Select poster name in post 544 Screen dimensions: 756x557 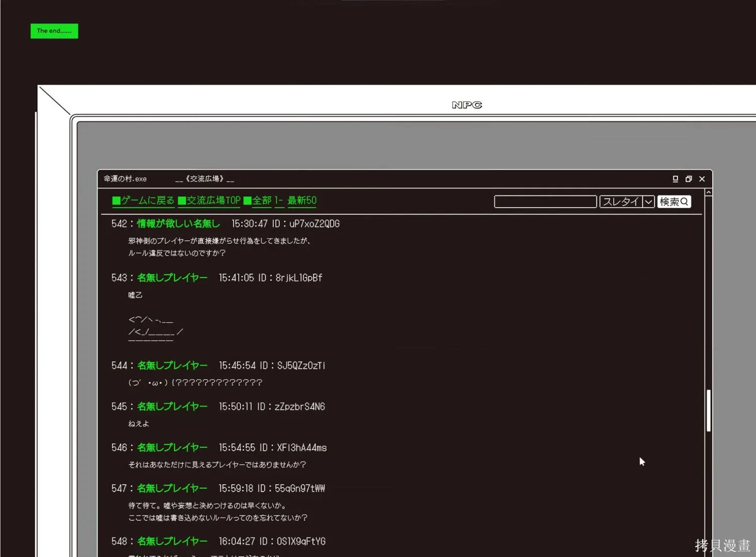172,365
